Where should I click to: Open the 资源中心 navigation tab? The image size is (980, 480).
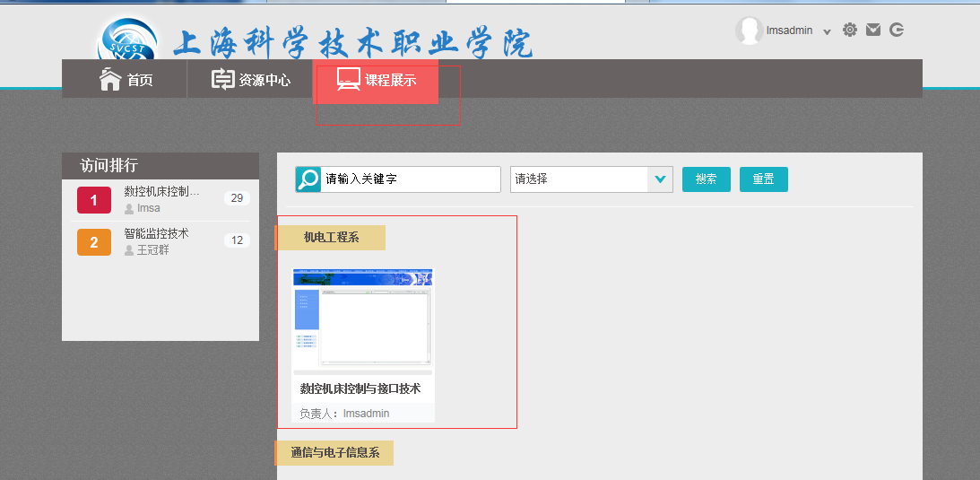(251, 80)
